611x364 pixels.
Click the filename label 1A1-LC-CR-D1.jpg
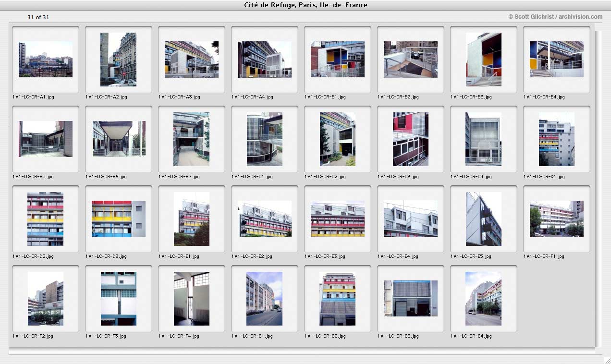544,177
